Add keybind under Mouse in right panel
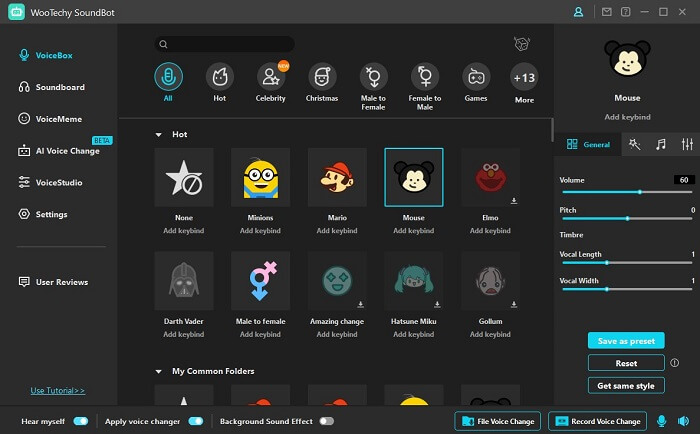700x434 pixels. 627,117
